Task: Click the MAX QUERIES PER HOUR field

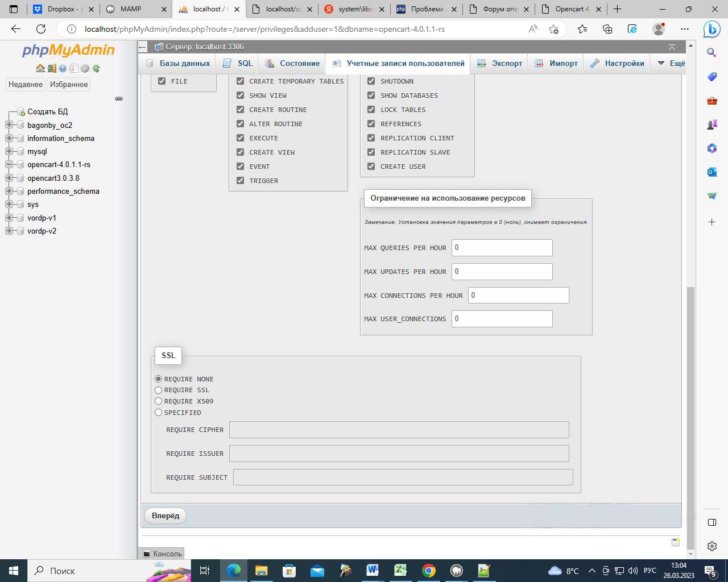Action: 502,248
